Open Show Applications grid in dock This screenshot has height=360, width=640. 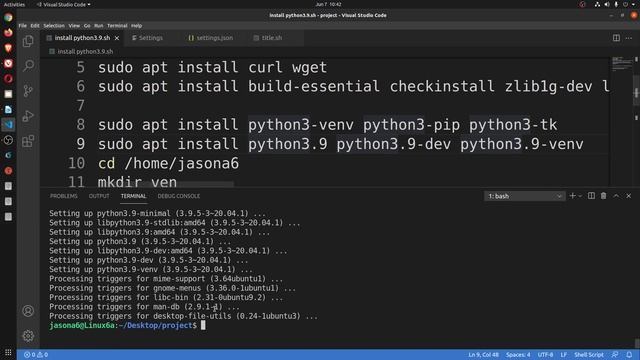pos(8,352)
